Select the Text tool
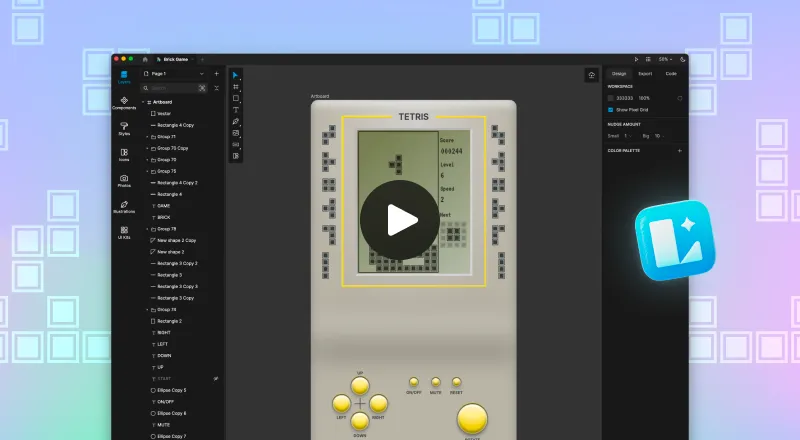Image resolution: width=800 pixels, height=440 pixels. coord(236,110)
